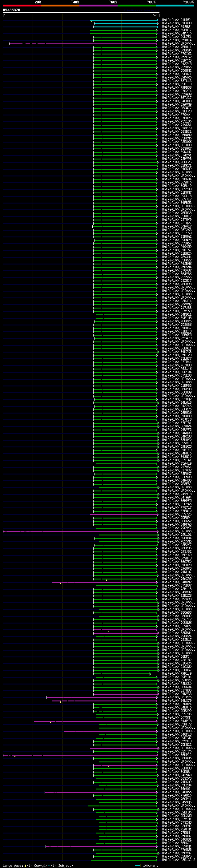
Task: Select hit label UniRef100_Q9M4R0
Action: [176, 77]
